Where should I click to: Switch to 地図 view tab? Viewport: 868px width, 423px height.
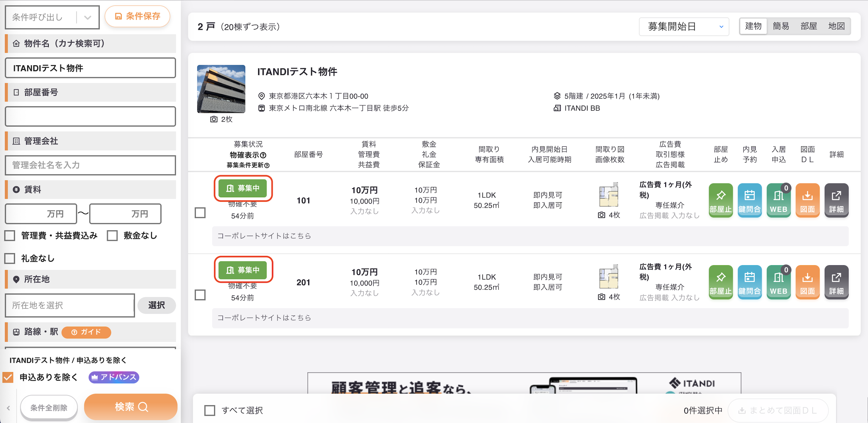coord(836,26)
